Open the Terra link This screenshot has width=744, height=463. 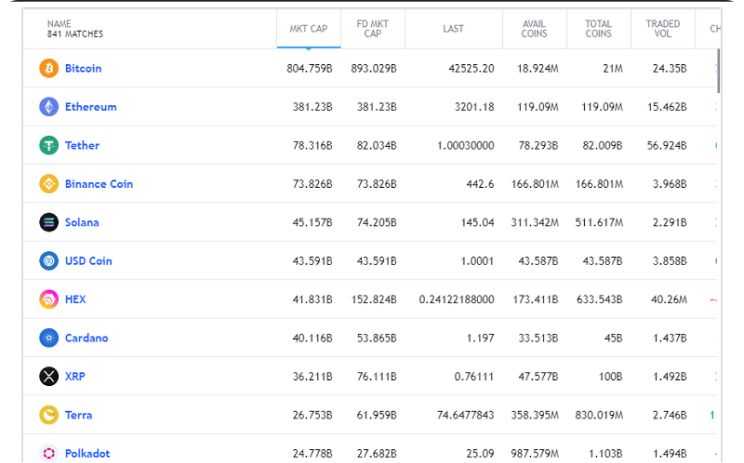click(x=78, y=415)
